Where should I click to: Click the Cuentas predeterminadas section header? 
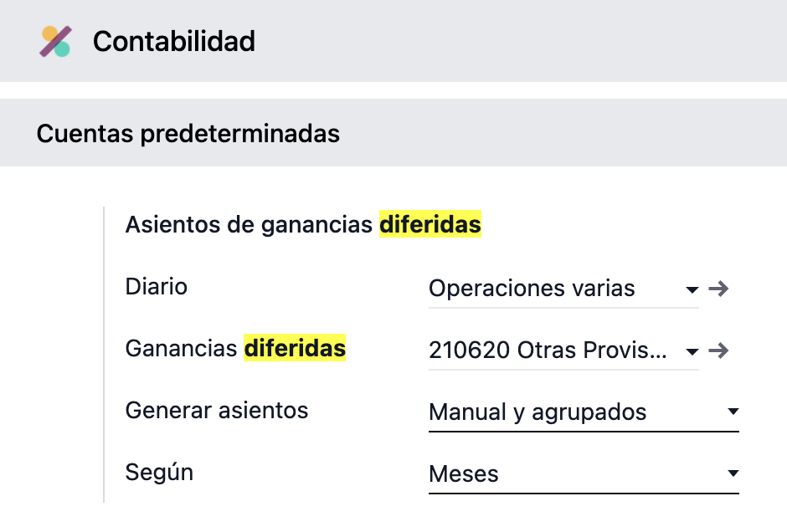click(188, 132)
